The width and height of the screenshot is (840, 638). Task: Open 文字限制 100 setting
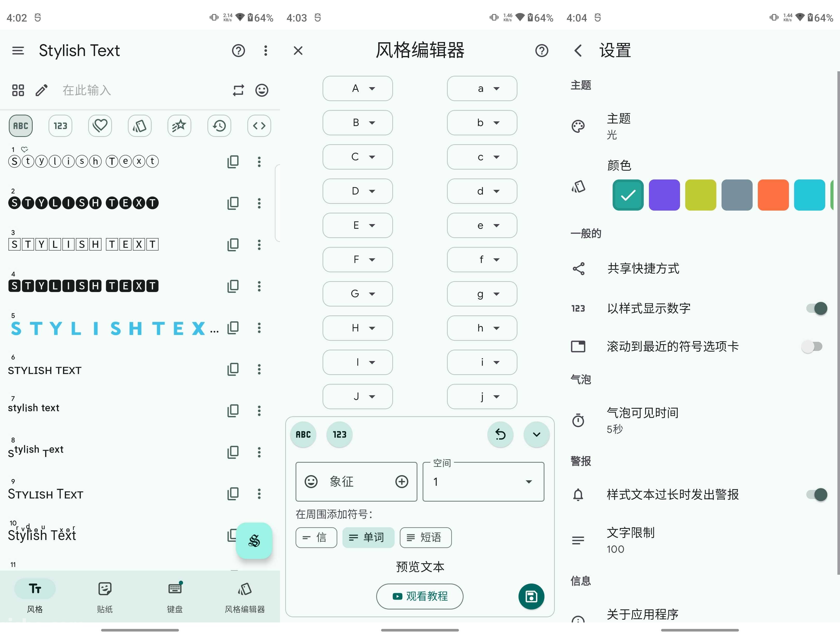pos(699,541)
